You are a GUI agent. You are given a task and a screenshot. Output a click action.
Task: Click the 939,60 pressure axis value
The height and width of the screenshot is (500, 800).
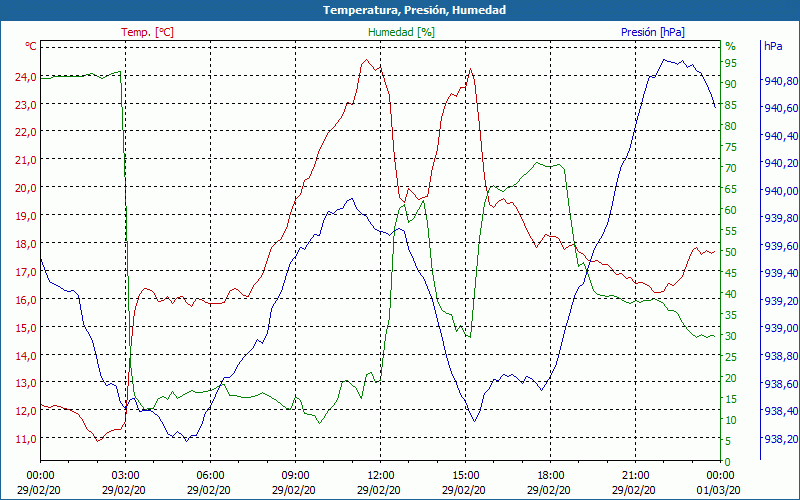pos(781,246)
